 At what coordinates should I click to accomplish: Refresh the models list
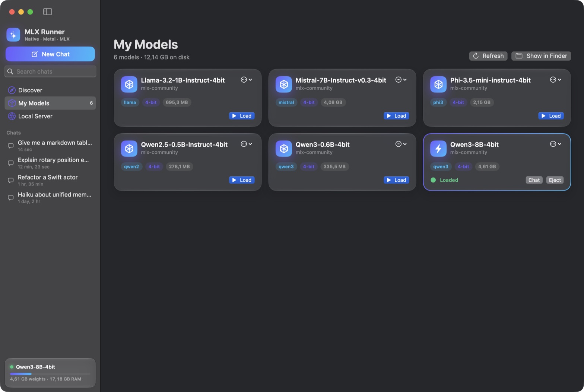pyautogui.click(x=488, y=56)
